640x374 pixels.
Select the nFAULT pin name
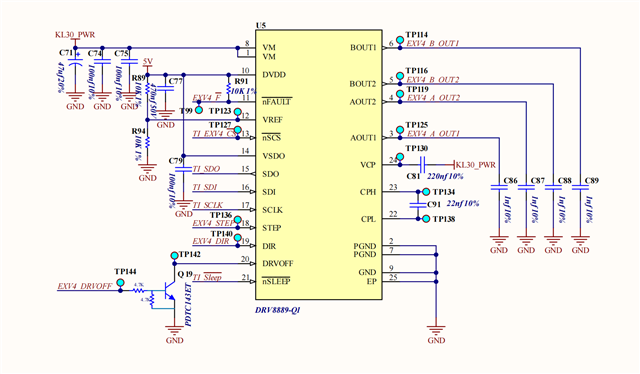(277, 102)
